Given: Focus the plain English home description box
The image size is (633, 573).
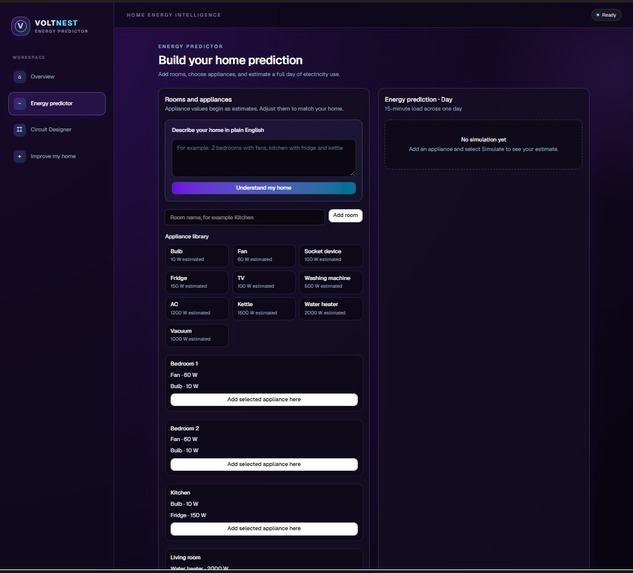Looking at the screenshot, I should [264, 158].
